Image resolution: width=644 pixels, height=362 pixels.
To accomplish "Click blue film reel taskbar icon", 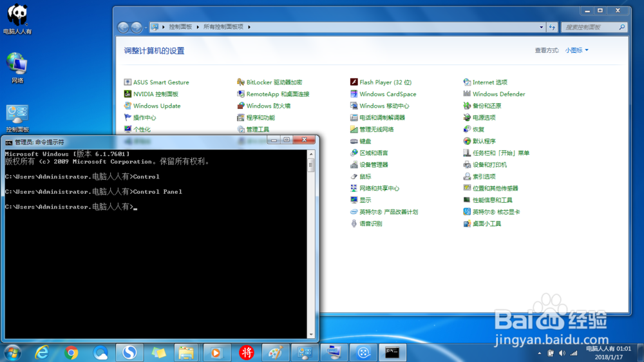I will [x=363, y=352].
